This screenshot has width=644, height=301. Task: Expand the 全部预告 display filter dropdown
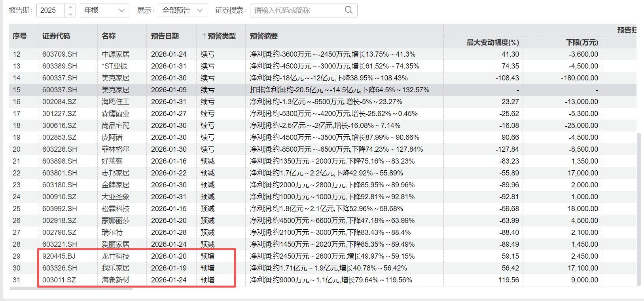coord(182,10)
